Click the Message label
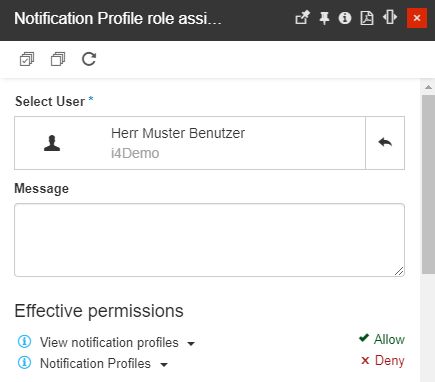Screen dimensions: 435x382 [x=42, y=189]
